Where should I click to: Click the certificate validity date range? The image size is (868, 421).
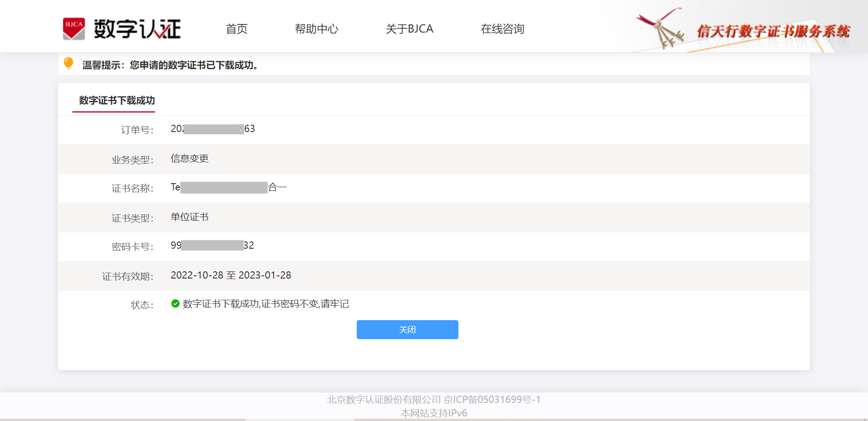(x=231, y=275)
